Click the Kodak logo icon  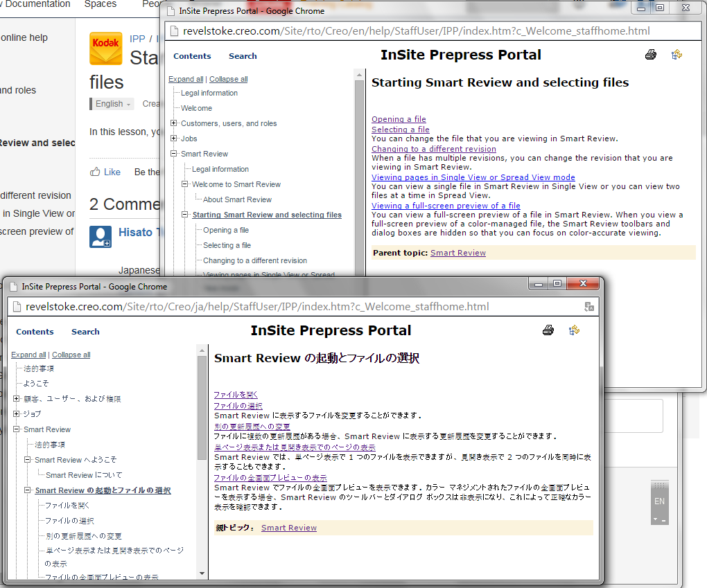pos(105,48)
